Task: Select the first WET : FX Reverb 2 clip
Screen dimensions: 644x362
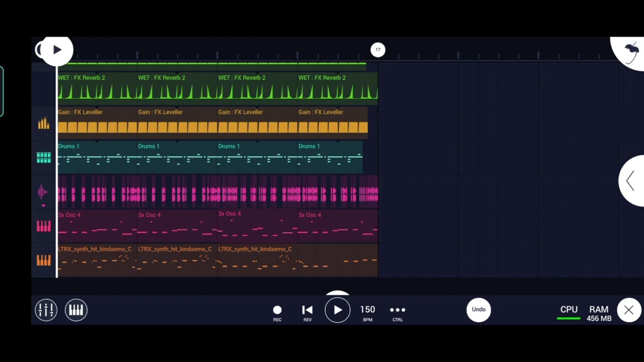Action: [97, 88]
